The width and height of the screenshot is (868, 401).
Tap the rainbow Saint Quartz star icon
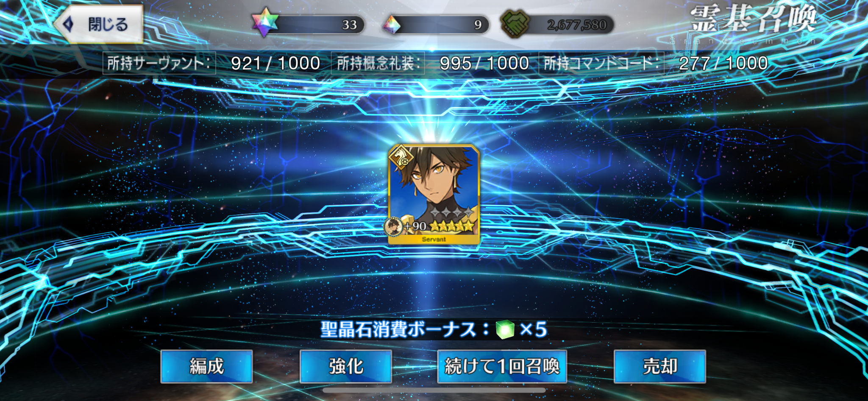tap(265, 22)
